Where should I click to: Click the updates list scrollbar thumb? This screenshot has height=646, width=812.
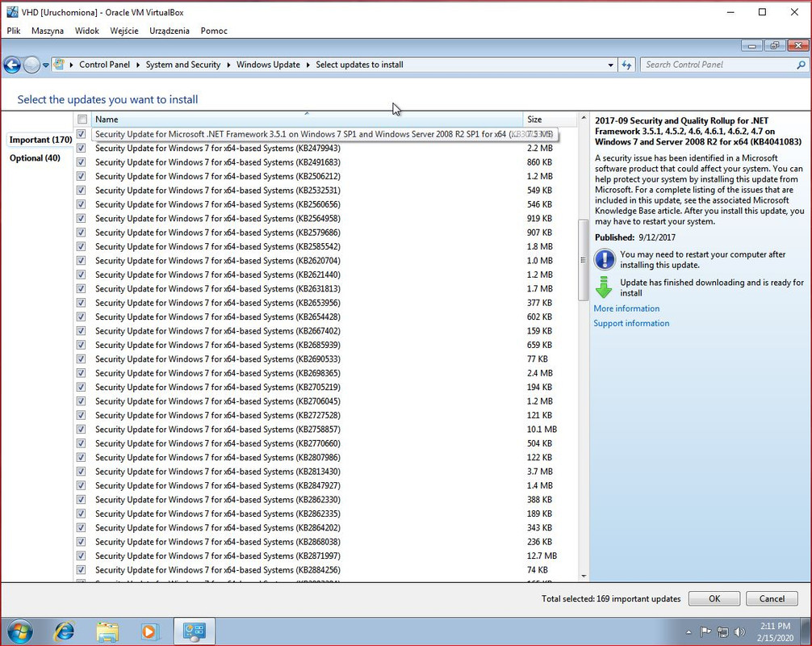click(583, 260)
